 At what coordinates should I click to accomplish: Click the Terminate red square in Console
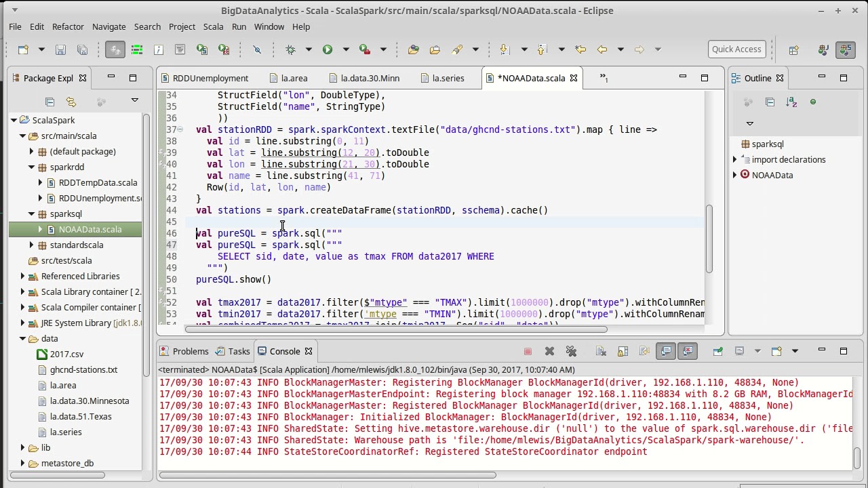pos(528,351)
